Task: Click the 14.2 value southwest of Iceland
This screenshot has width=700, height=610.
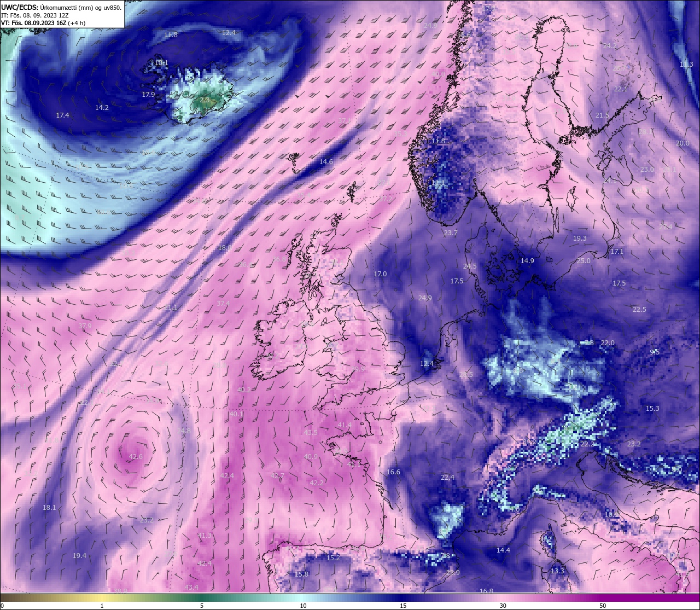Action: 102,108
